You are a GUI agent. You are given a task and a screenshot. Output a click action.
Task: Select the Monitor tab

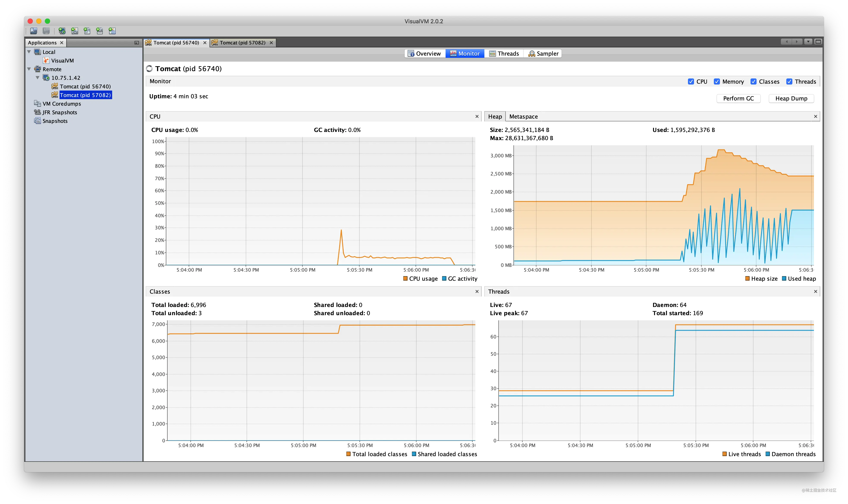point(465,54)
